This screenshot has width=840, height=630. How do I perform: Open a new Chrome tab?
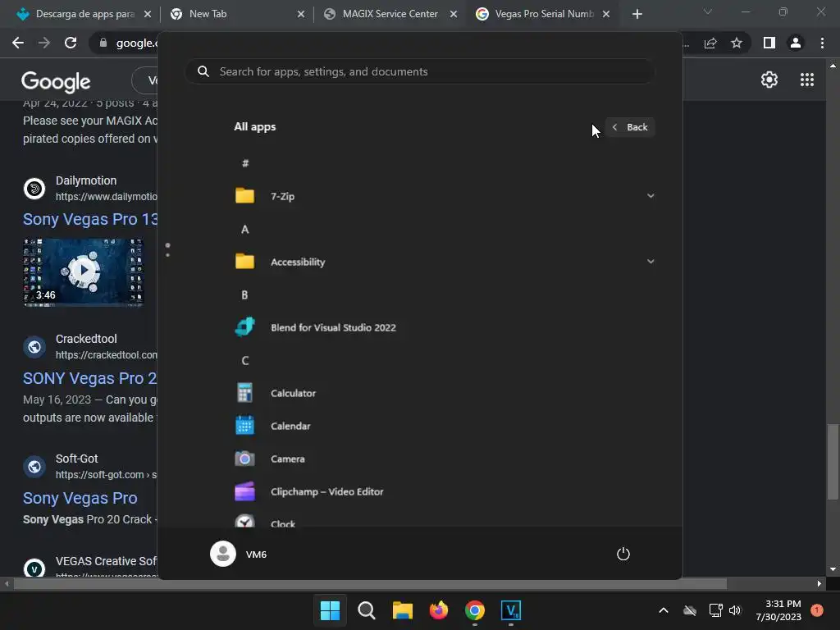click(x=637, y=14)
